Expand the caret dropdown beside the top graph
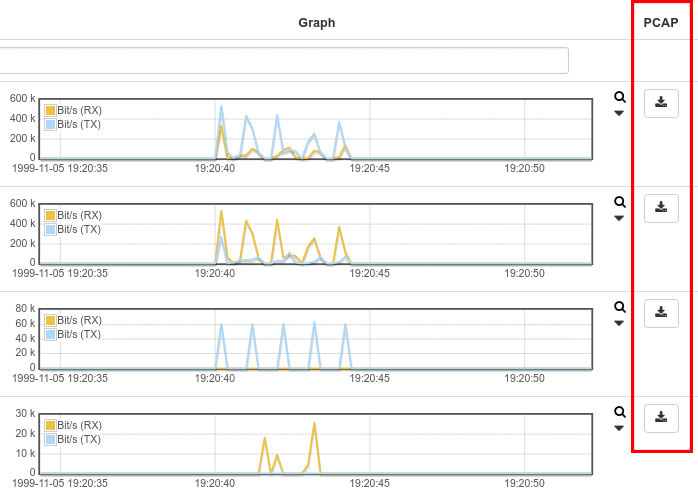This screenshot has height=498, width=698. (x=619, y=114)
